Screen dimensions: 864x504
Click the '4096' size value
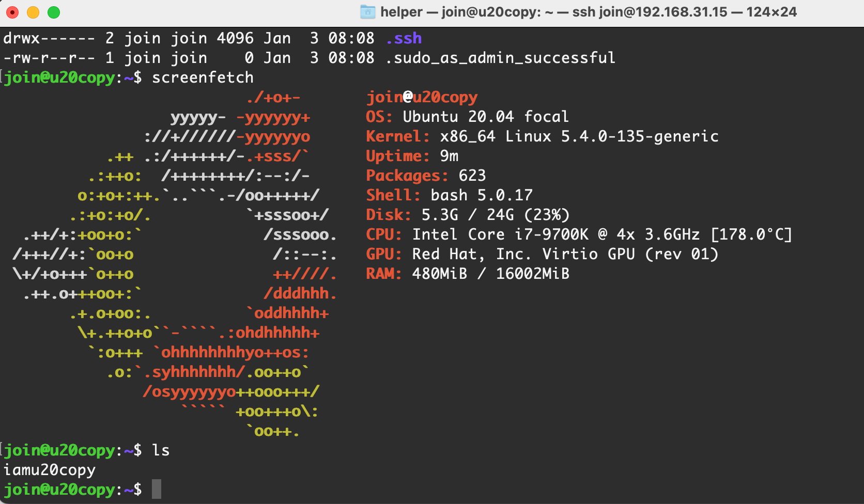pos(235,38)
